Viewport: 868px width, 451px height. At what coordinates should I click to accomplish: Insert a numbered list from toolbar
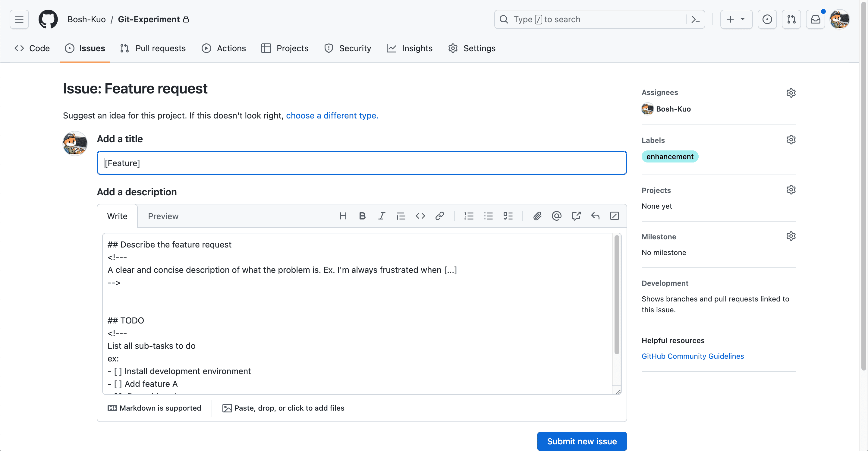(x=469, y=216)
